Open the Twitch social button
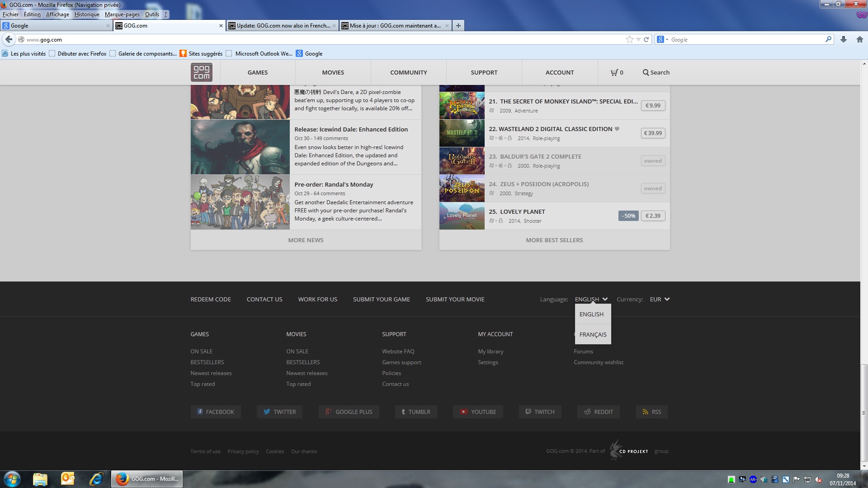Screen dimensions: 868x488 (540, 412)
